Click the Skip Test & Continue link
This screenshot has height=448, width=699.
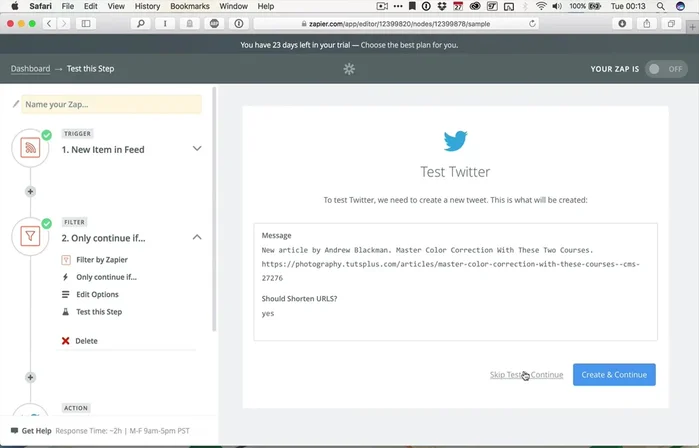pyautogui.click(x=526, y=375)
